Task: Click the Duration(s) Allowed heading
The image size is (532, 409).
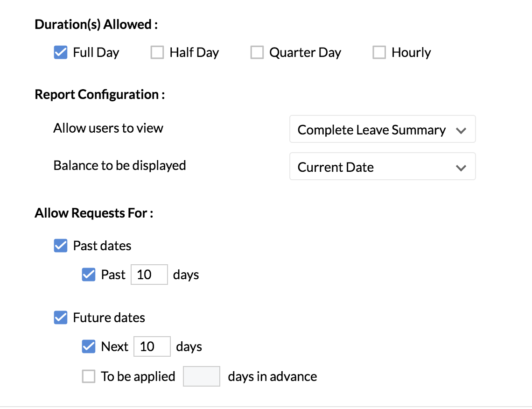Action: point(96,25)
